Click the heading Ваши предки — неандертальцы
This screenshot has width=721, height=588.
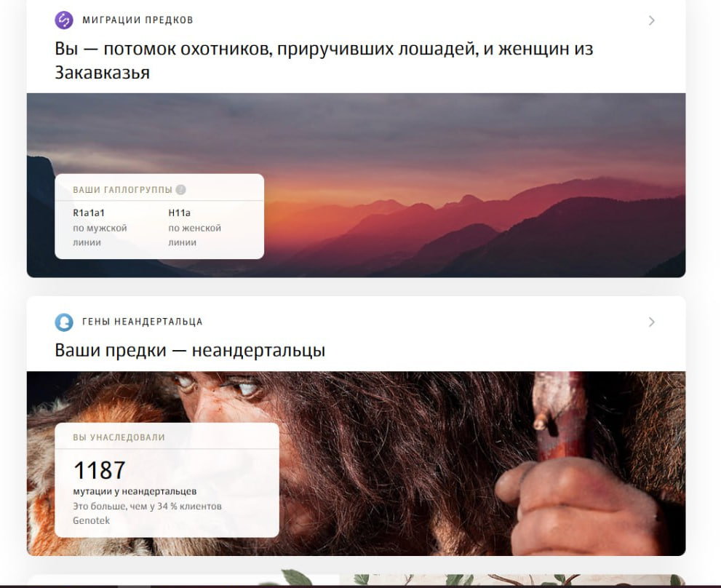pos(190,350)
